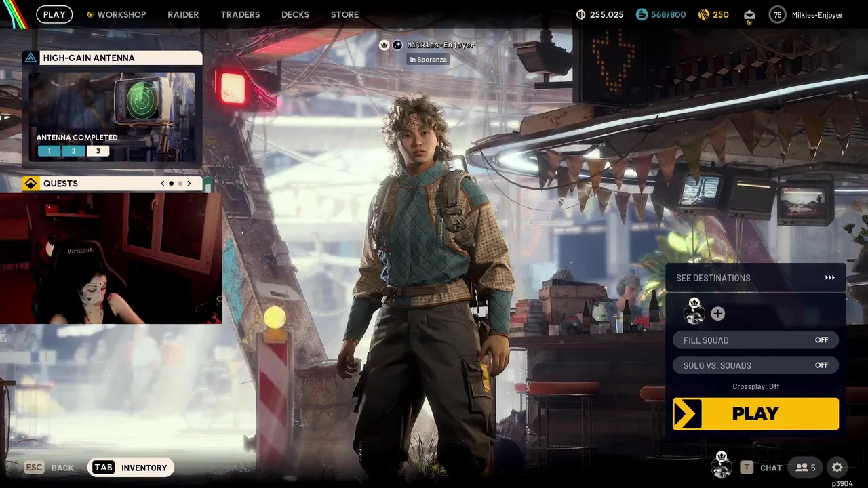Go to the DECKS tab
This screenshot has height=488, width=868.
pyautogui.click(x=295, y=14)
